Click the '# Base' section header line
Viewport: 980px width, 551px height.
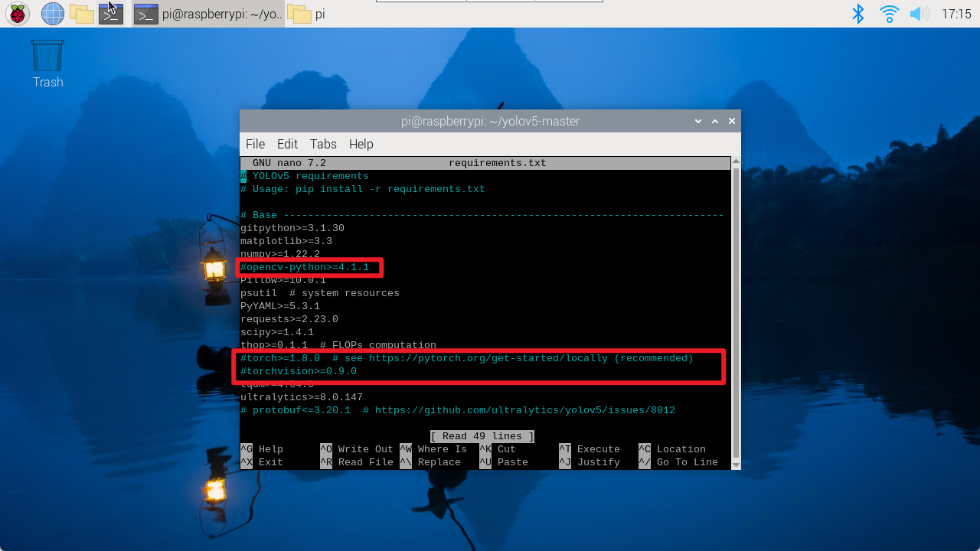[482, 215]
